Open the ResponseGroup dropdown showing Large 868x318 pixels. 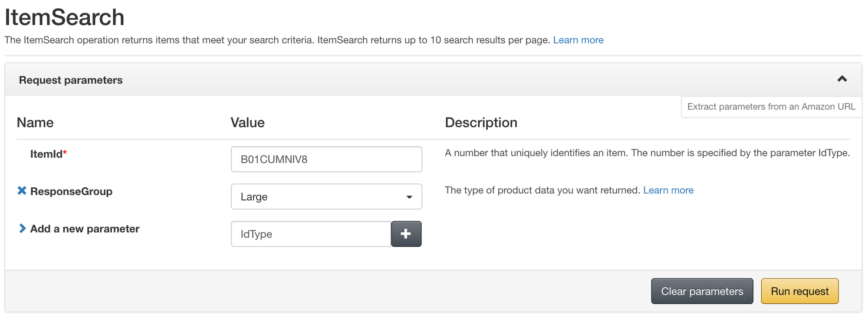tap(326, 197)
